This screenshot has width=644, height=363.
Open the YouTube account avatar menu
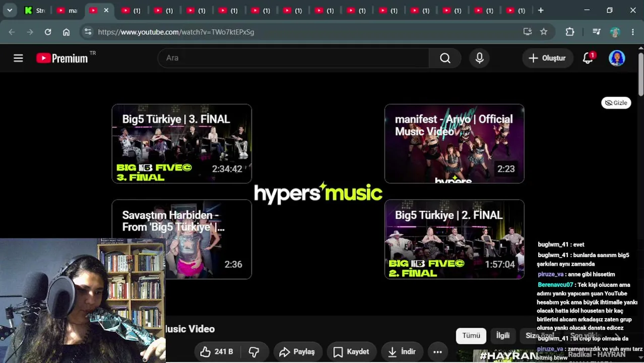[617, 58]
